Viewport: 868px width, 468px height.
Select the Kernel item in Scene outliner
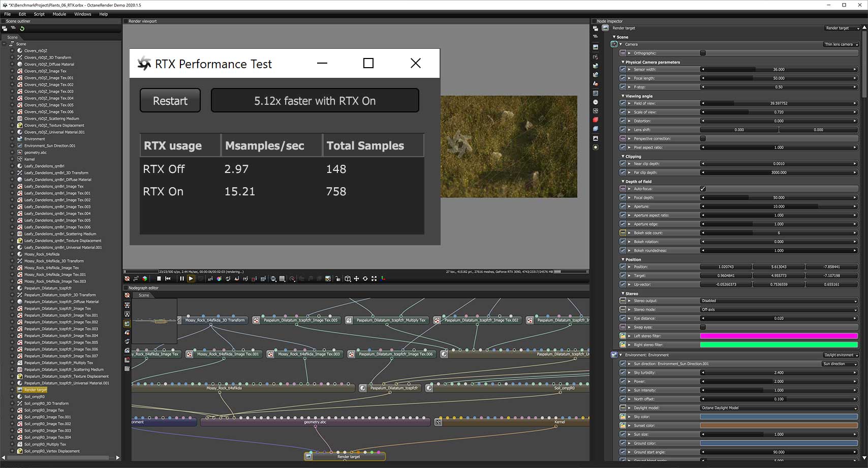(29, 159)
